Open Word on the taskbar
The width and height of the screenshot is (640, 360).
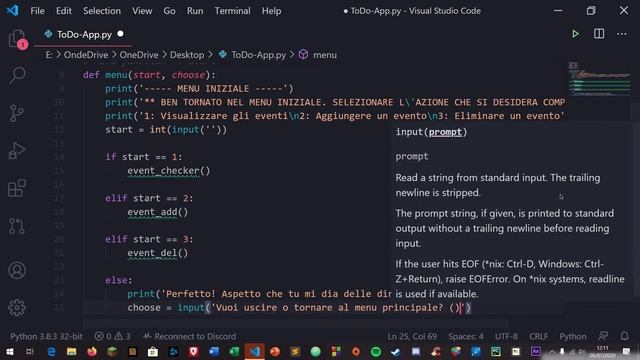click(x=214, y=351)
